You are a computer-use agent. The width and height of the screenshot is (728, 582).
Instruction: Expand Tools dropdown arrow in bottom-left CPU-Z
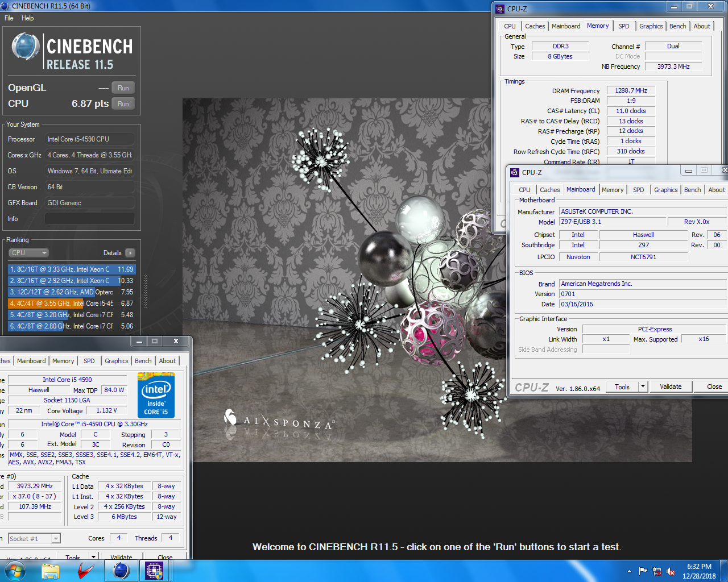point(93,556)
